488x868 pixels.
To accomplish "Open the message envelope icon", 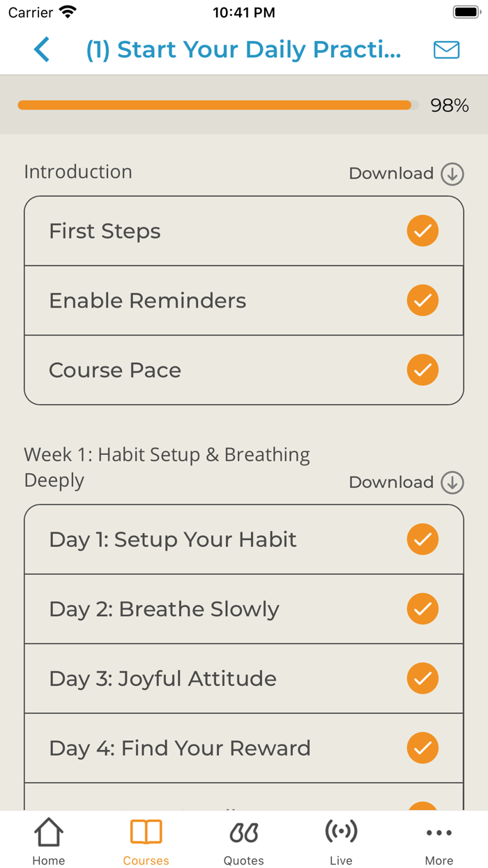I will (446, 50).
